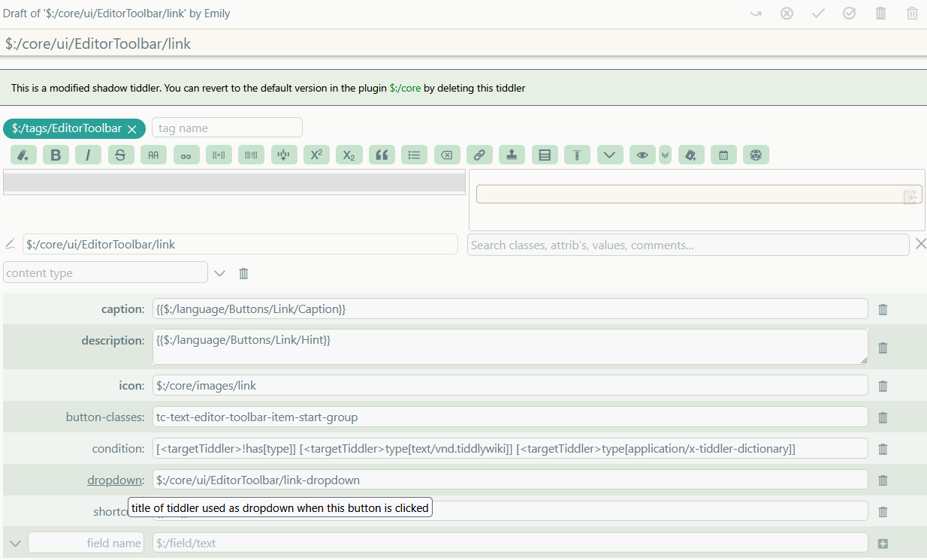Close the search classes panel
This screenshot has width=927, height=560.
coord(920,244)
